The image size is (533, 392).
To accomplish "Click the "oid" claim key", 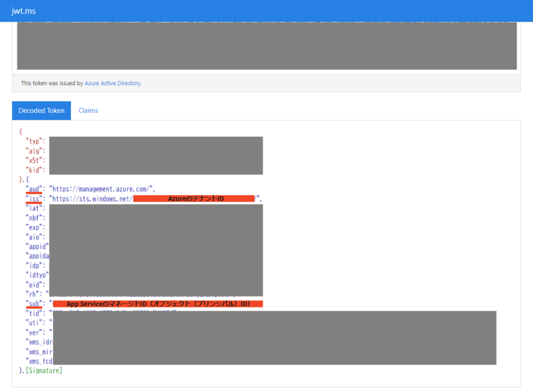I will (x=34, y=285).
